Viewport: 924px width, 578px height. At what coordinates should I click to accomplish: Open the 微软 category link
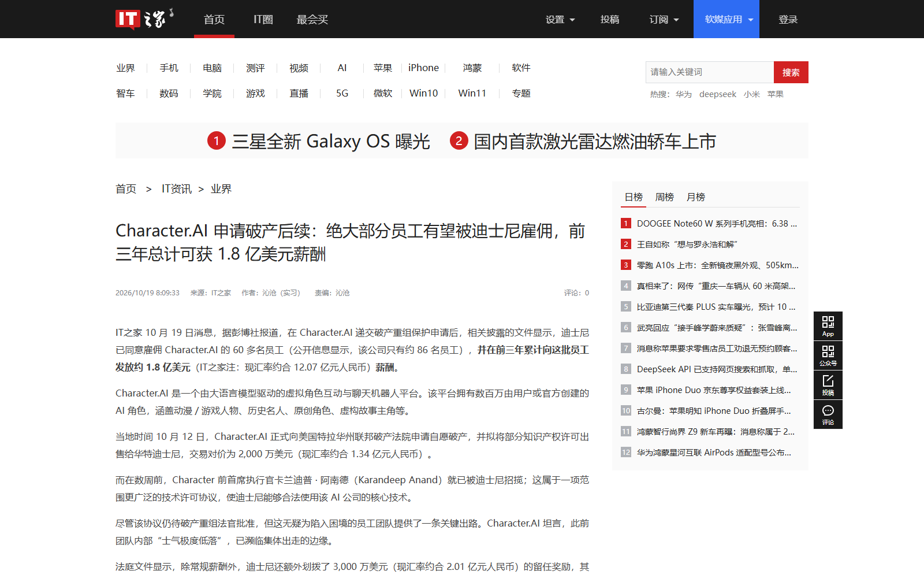[383, 94]
